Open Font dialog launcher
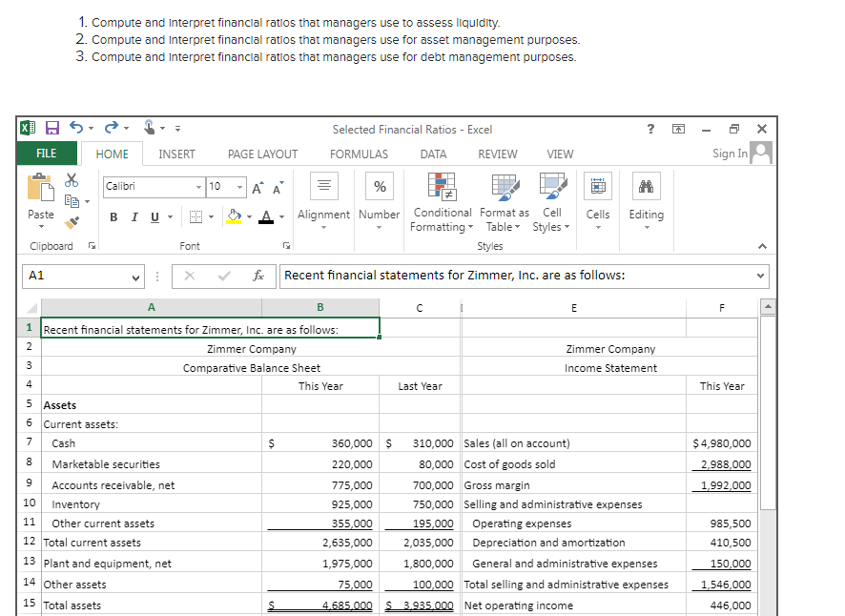This screenshot has width=845, height=616. 286,246
